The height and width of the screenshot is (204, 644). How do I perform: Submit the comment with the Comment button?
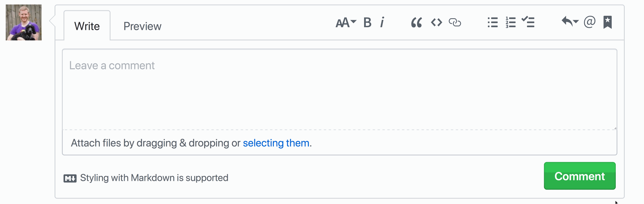[580, 176]
